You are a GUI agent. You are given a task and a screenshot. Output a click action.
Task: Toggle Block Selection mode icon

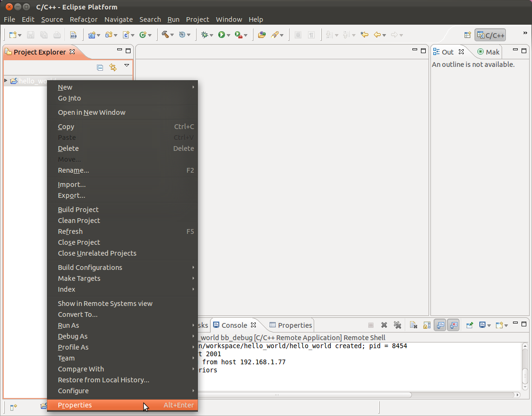pyautogui.click(x=298, y=35)
